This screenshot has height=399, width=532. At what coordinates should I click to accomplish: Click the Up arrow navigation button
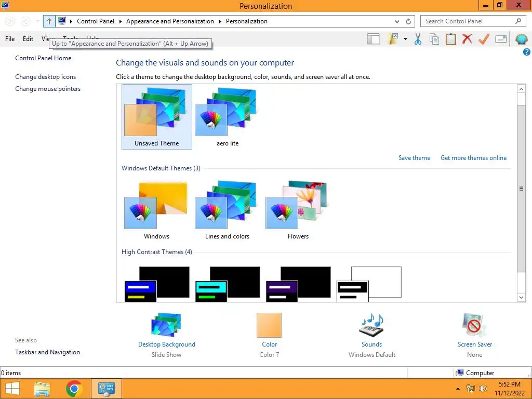coord(49,21)
